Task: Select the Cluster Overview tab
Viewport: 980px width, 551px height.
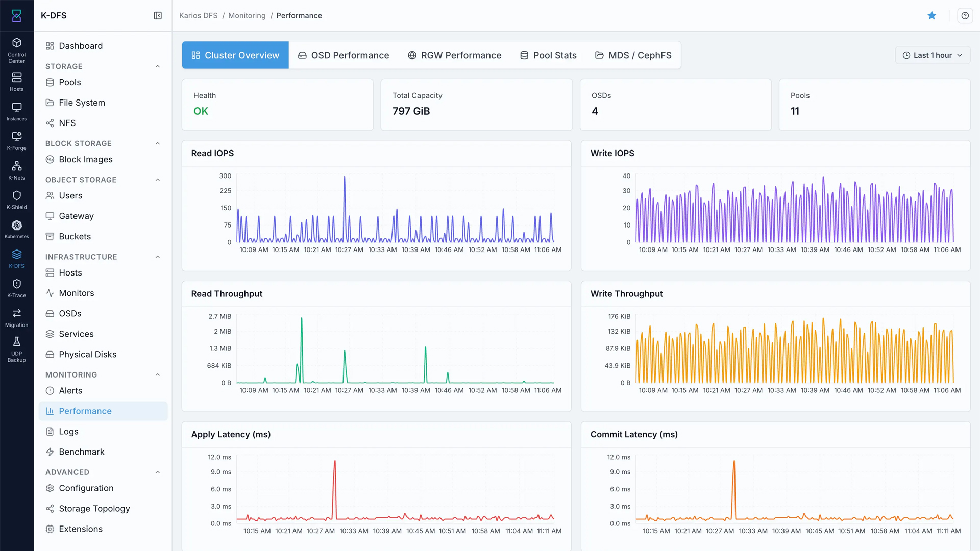Action: pos(235,55)
